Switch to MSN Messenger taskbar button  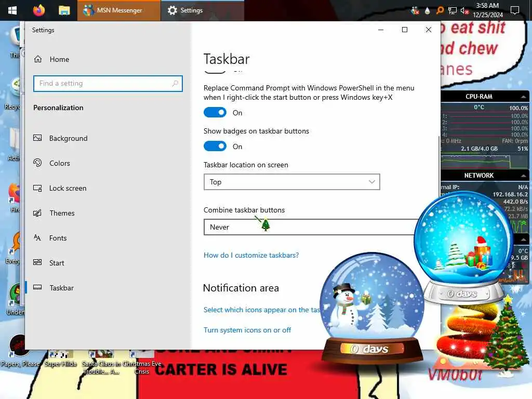(x=119, y=10)
